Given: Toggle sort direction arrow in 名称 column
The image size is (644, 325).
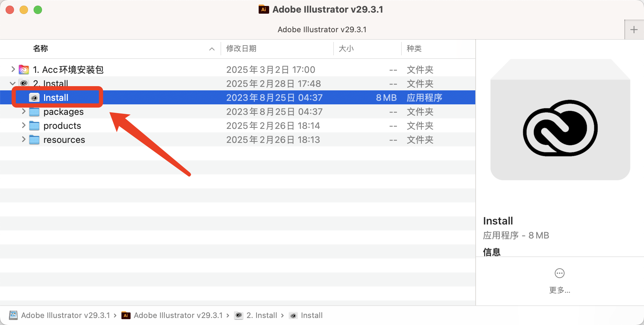Looking at the screenshot, I should coord(212,49).
